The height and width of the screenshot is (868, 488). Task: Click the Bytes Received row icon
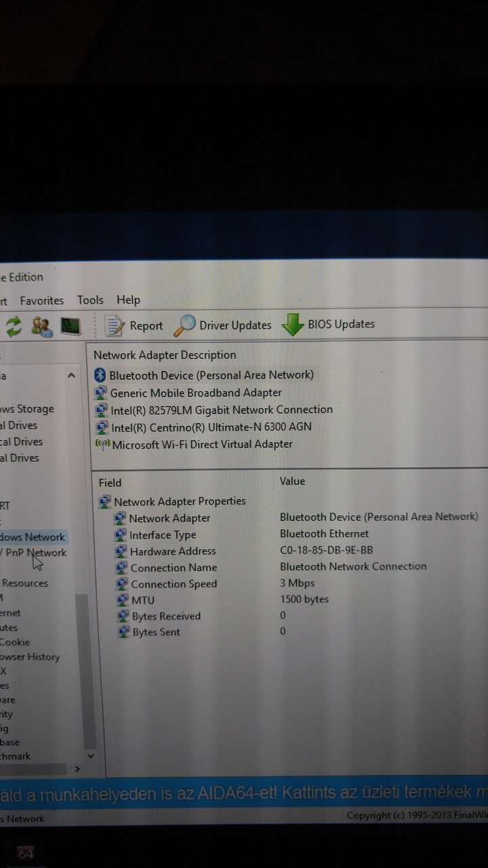123,616
